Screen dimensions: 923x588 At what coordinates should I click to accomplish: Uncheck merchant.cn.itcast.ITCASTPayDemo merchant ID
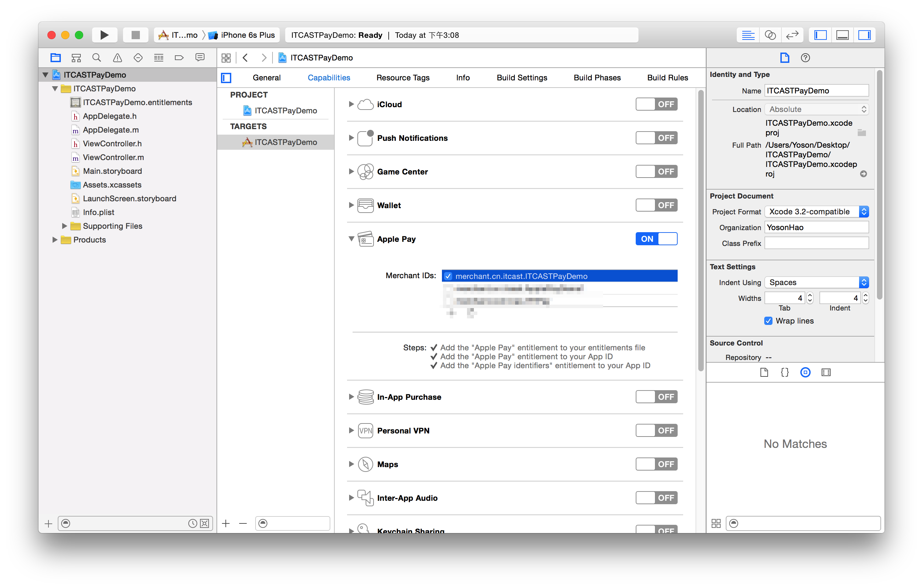448,276
